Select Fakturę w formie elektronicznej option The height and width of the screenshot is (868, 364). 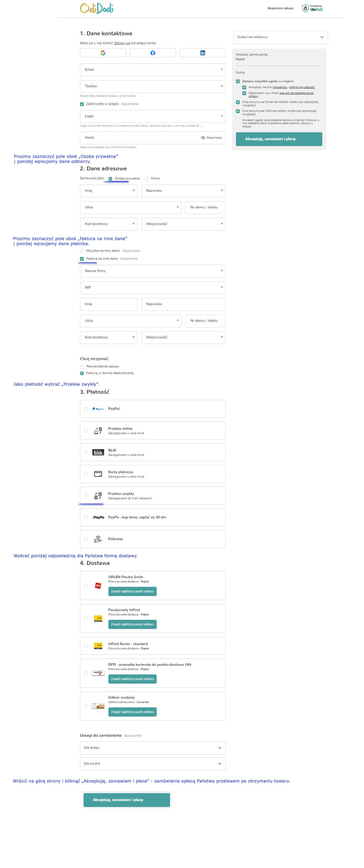point(82,373)
